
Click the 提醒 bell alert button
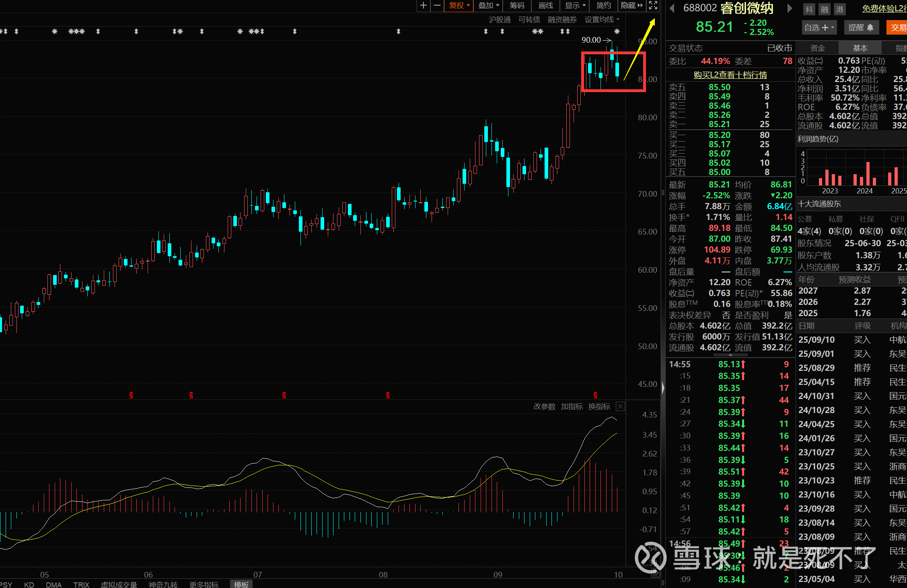pyautogui.click(x=861, y=27)
